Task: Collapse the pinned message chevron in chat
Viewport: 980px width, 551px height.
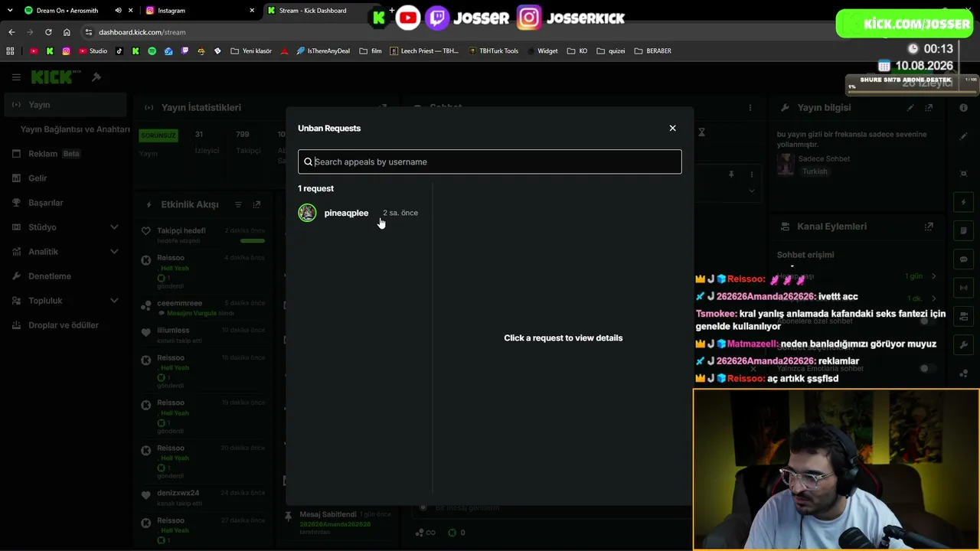Action: tap(751, 190)
